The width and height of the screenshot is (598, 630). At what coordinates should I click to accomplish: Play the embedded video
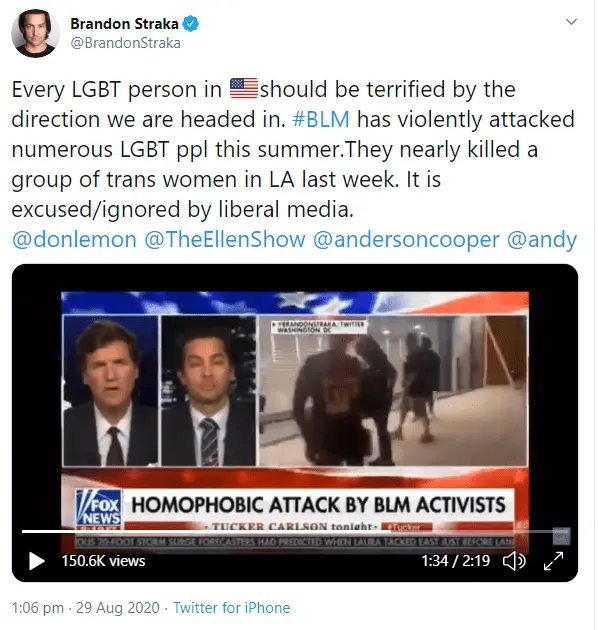tap(37, 561)
